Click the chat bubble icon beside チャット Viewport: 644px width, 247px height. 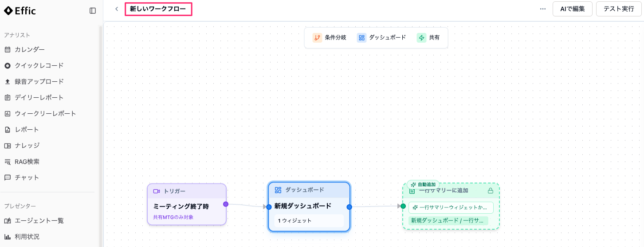[8, 177]
